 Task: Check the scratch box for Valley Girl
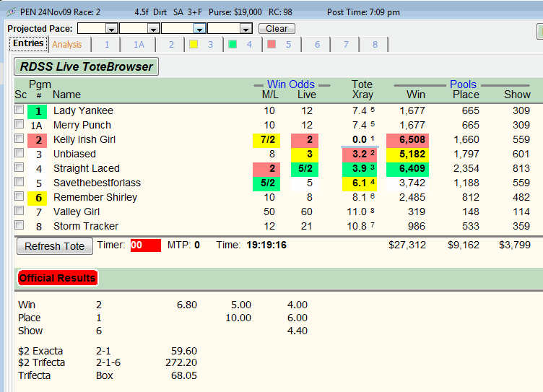click(19, 211)
